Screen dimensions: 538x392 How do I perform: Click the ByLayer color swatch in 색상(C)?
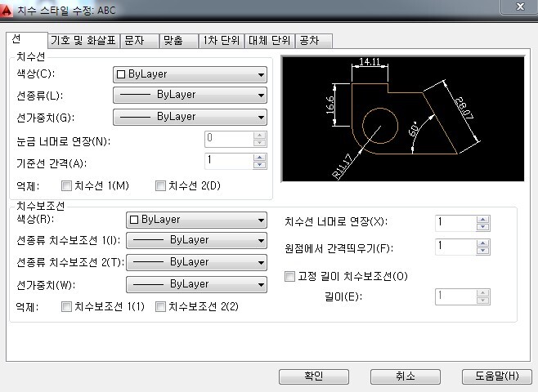[x=121, y=74]
